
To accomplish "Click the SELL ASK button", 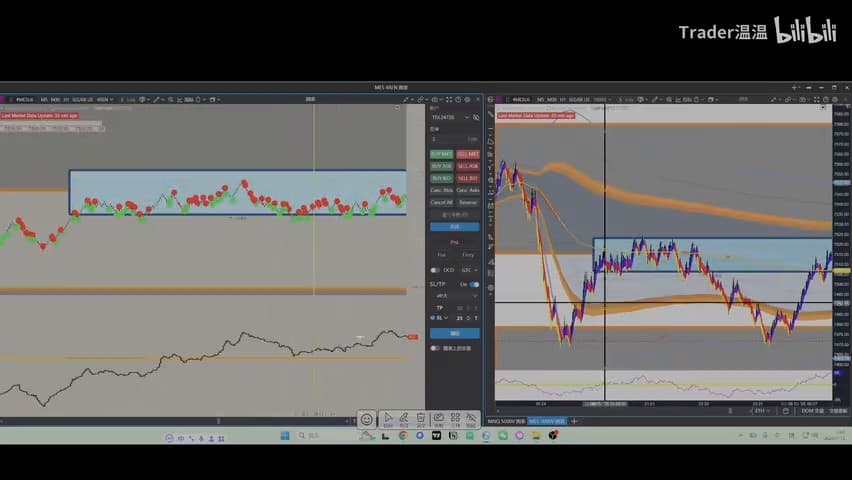I will (x=467, y=166).
